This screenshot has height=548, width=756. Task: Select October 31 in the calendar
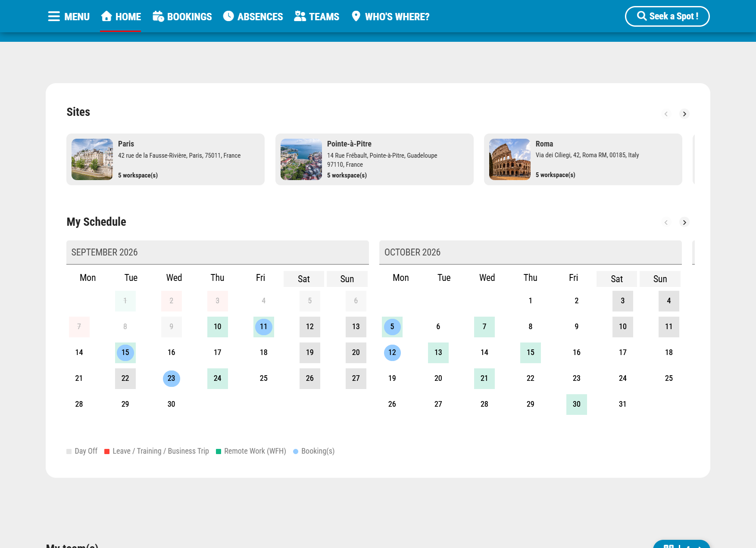click(x=623, y=405)
